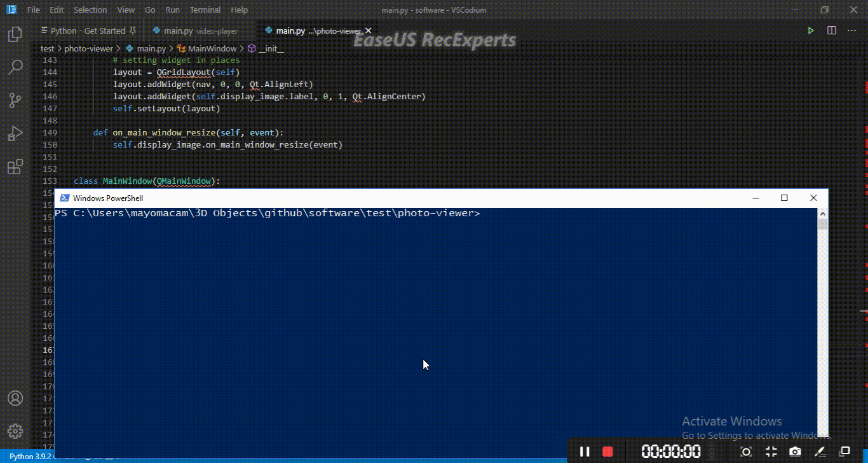Open the Explorer view in activity bar

pyautogui.click(x=15, y=34)
